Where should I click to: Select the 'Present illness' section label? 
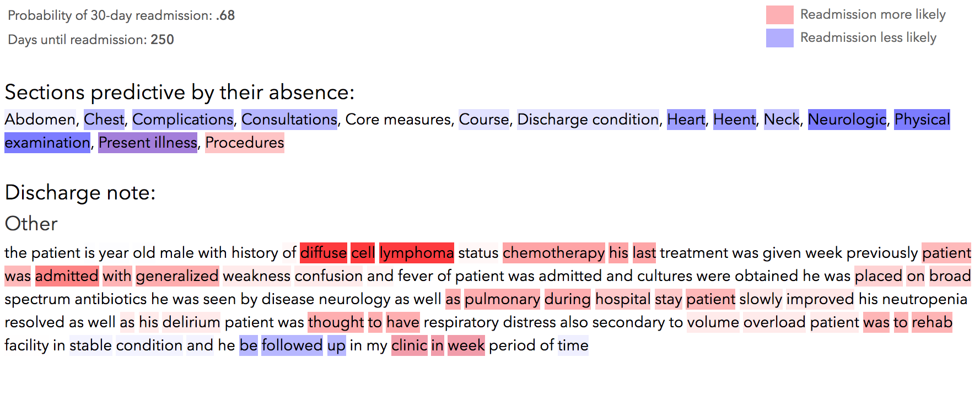147,143
